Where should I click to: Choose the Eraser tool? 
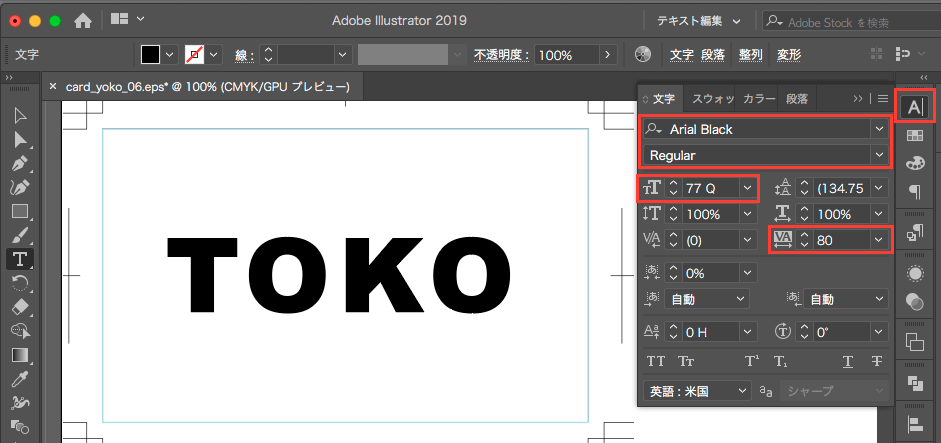19,307
